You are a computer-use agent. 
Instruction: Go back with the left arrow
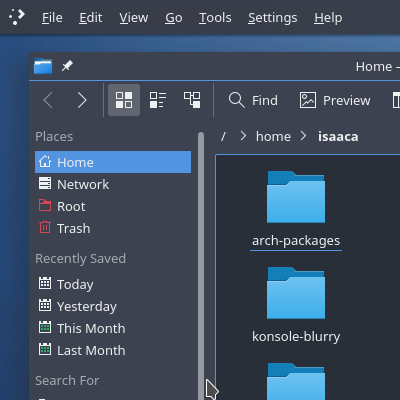pos(48,100)
